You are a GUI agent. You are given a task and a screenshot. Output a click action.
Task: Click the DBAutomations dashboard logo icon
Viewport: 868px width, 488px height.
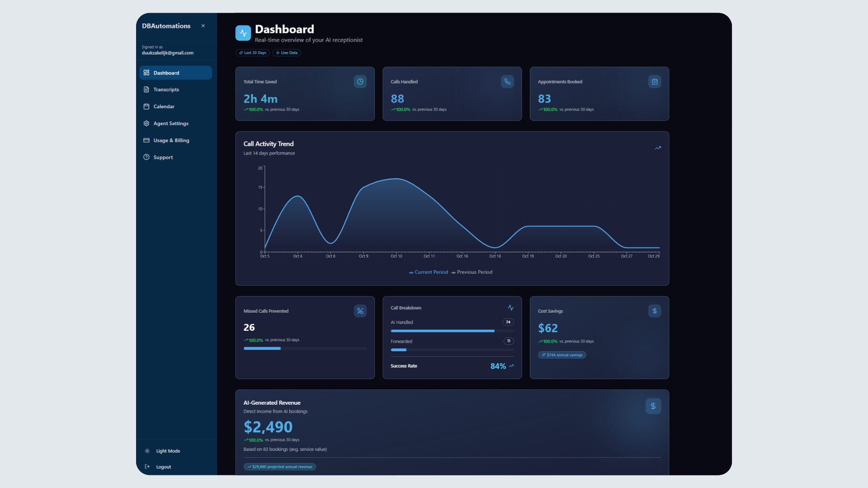click(243, 33)
